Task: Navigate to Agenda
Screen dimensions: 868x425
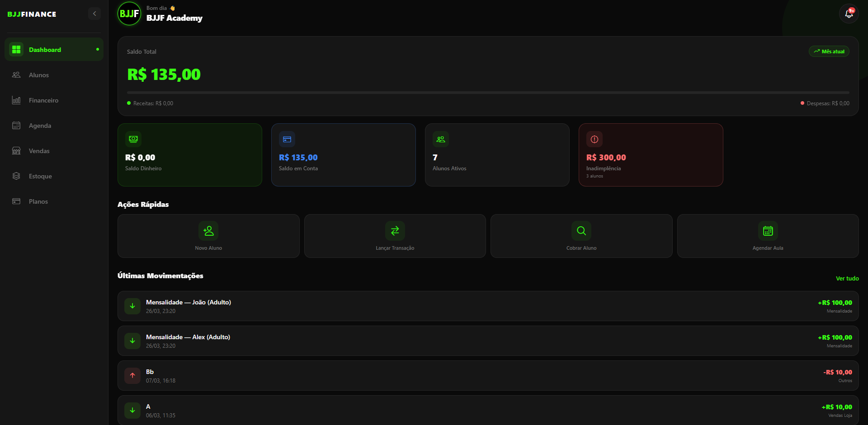Action: point(54,126)
